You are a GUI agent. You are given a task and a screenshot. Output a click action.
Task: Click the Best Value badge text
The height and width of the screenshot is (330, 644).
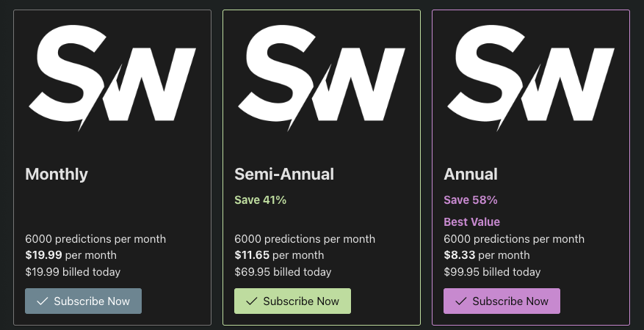[472, 221]
